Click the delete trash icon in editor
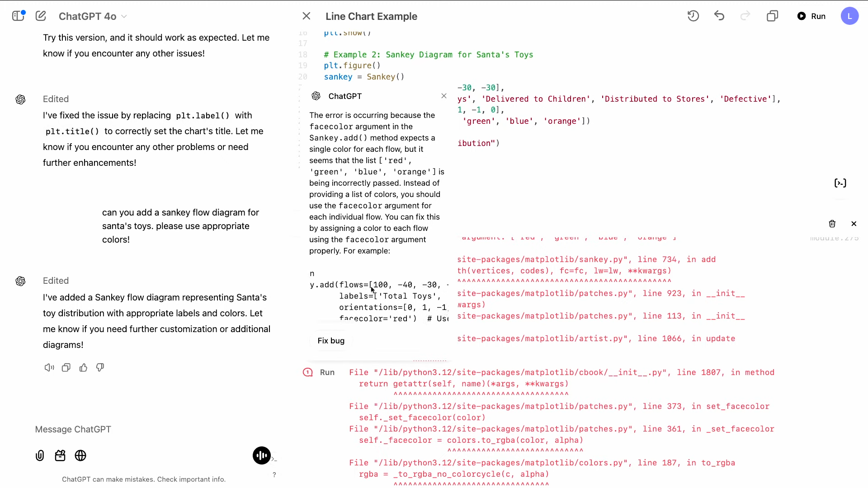Screen dimensions: 868x488 [832, 224]
